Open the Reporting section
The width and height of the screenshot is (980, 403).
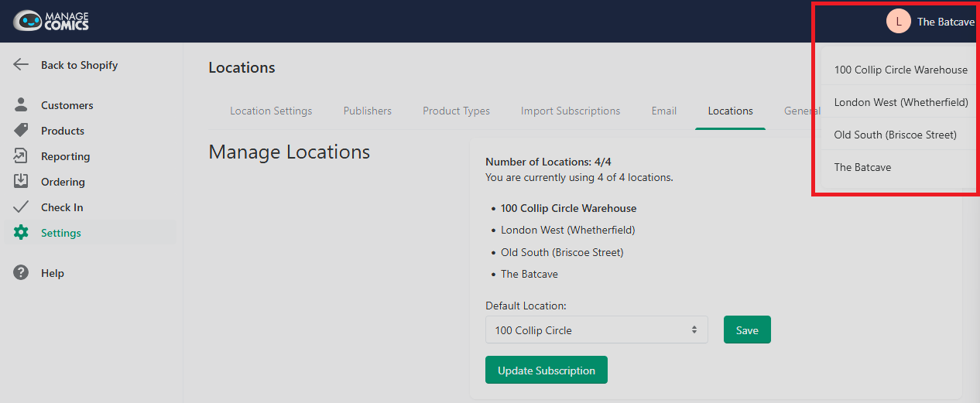66,156
